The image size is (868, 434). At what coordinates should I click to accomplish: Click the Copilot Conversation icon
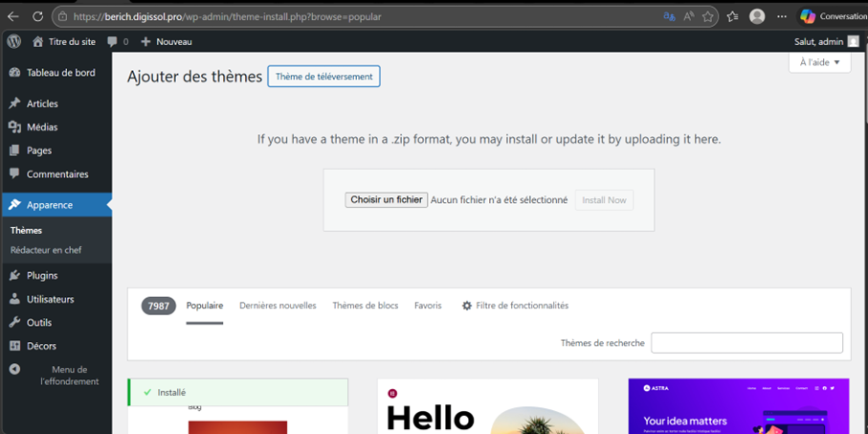tap(808, 16)
